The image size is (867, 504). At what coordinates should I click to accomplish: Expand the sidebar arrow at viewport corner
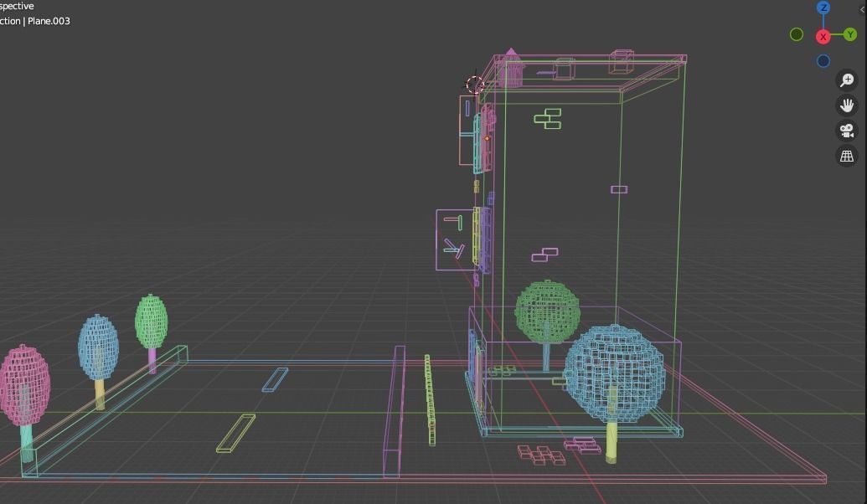click(x=863, y=9)
